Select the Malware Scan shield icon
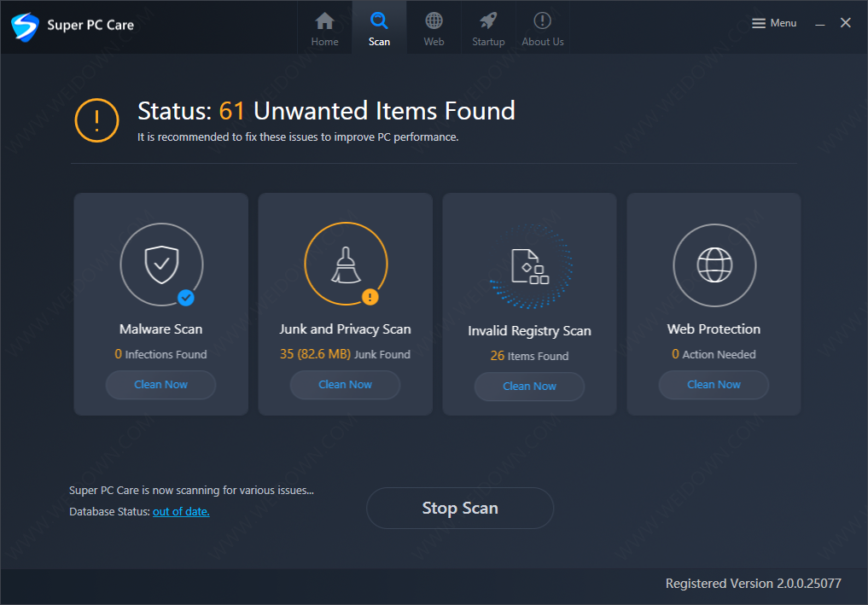 pos(161,265)
